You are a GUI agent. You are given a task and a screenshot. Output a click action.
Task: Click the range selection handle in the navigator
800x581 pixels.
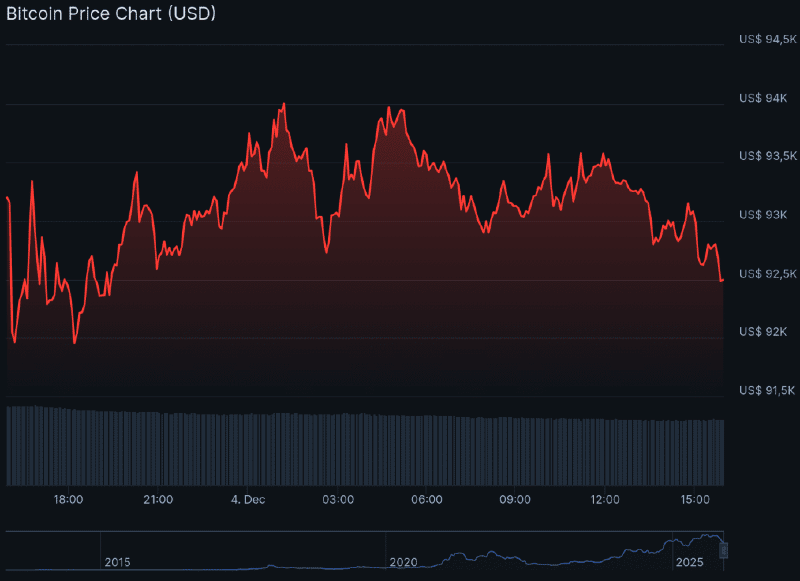(x=726, y=548)
